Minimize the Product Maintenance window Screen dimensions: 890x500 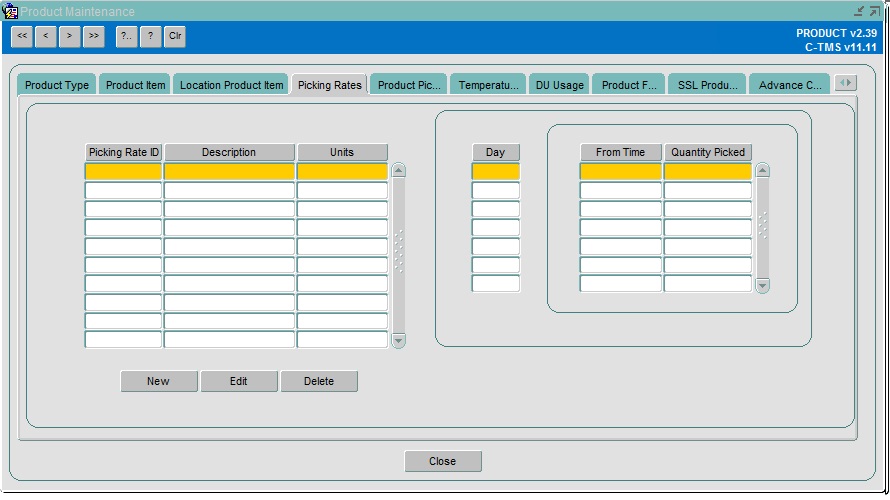click(x=859, y=11)
